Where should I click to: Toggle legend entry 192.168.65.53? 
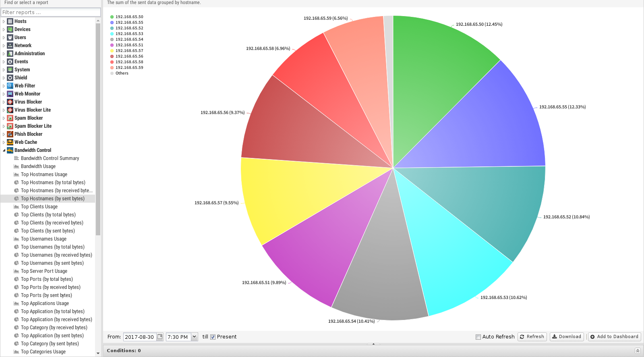point(127,34)
